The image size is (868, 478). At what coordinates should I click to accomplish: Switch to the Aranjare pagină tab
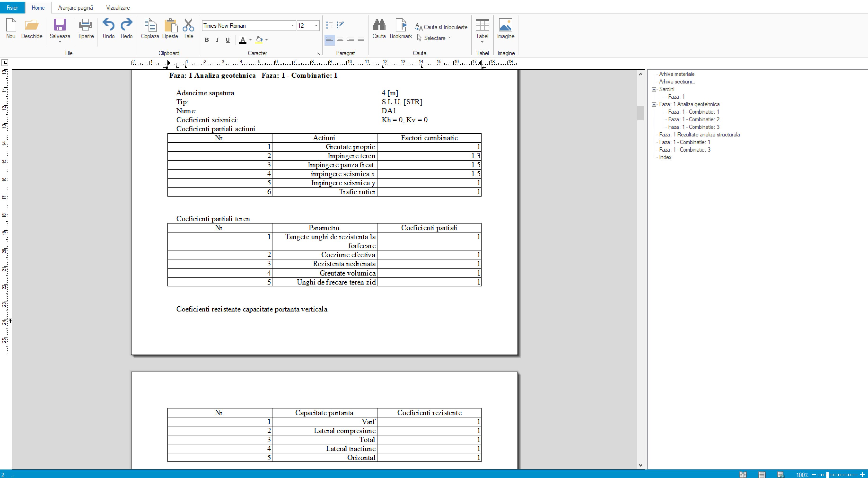tap(75, 7)
